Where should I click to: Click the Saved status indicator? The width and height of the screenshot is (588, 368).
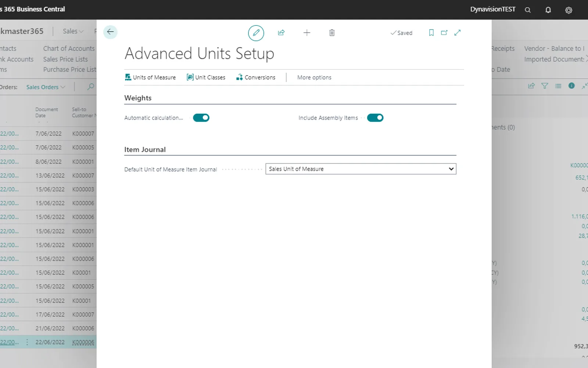coord(401,33)
